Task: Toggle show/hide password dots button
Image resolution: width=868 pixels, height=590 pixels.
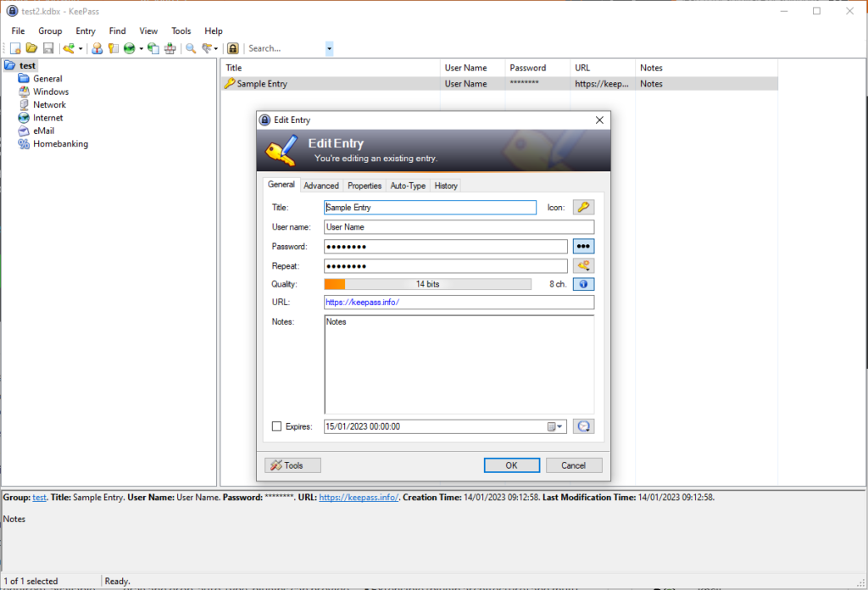Action: pos(583,247)
